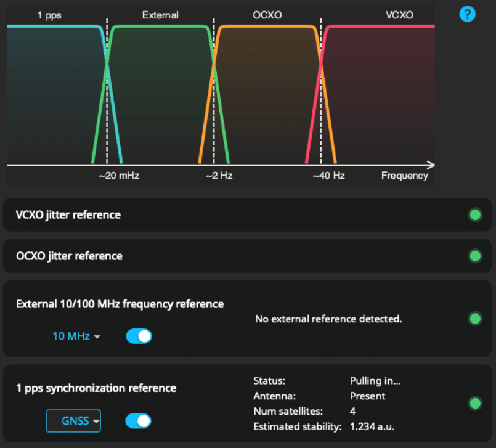Disable the External 10/100 MHz reference switch
This screenshot has height=448, width=496.
[x=139, y=336]
